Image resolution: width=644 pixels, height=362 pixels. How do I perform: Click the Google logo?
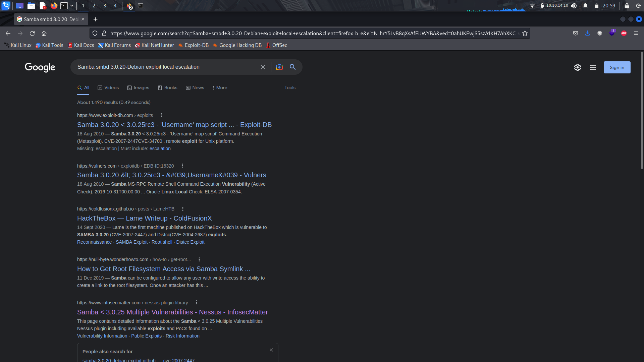tap(40, 67)
